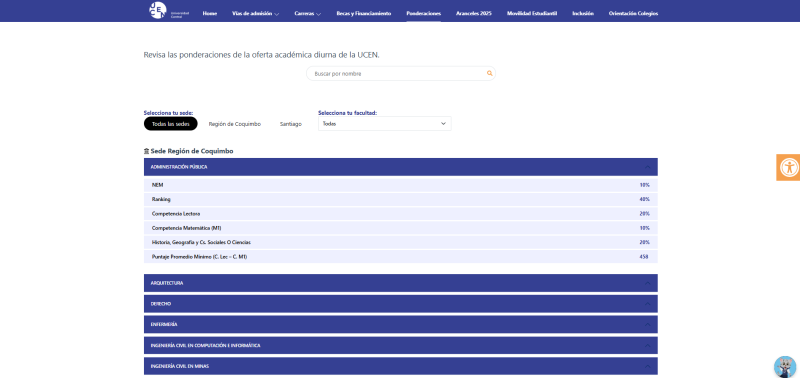Open Inclusión navigation item
Image resolution: width=800 pixels, height=378 pixels.
click(583, 14)
